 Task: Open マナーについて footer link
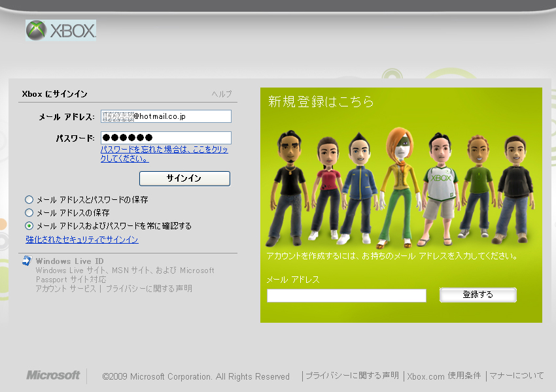(516, 376)
